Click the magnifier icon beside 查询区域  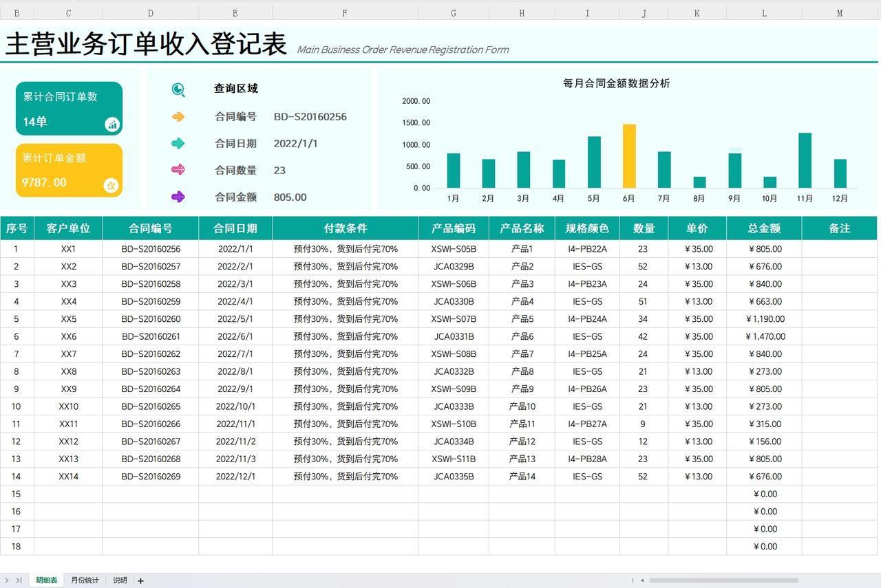tap(178, 89)
